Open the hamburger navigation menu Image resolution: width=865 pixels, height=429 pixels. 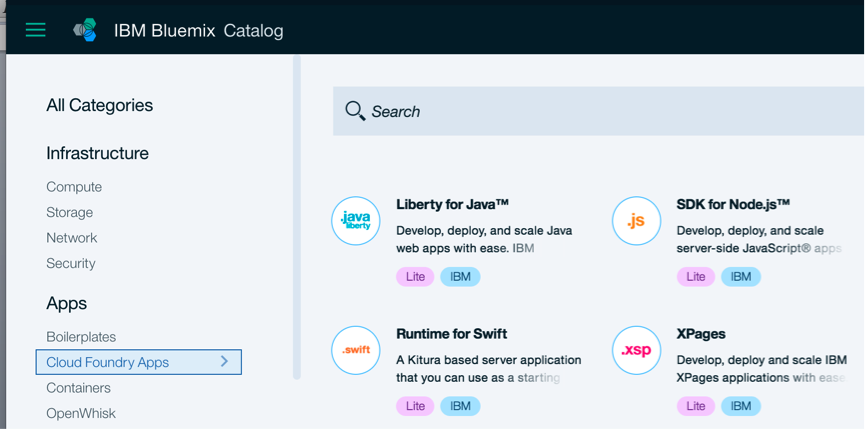35,30
